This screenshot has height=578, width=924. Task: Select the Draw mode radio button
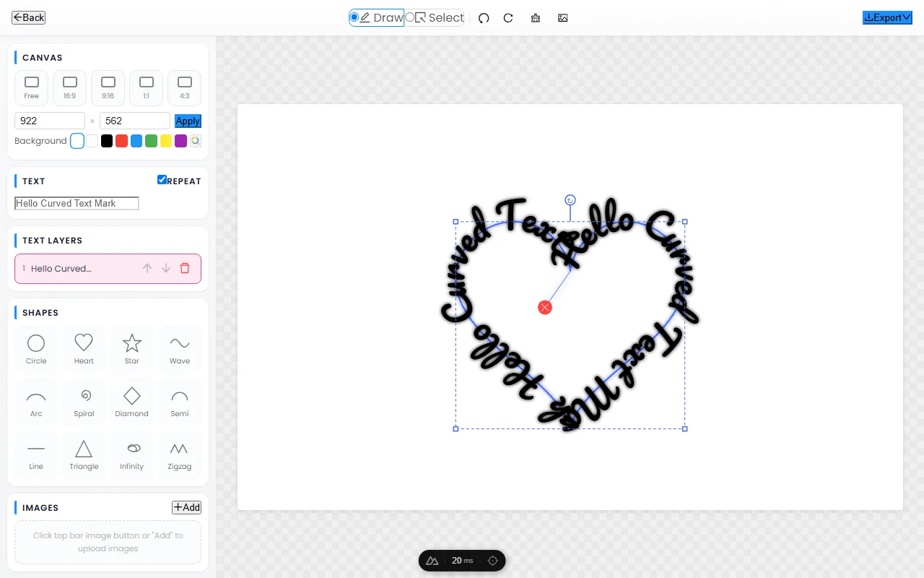click(x=354, y=17)
